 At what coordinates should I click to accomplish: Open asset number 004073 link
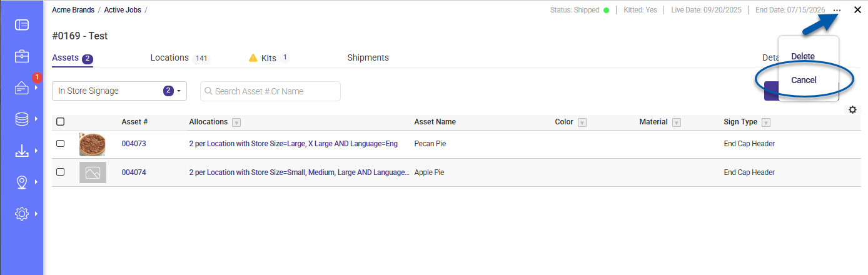pyautogui.click(x=134, y=144)
